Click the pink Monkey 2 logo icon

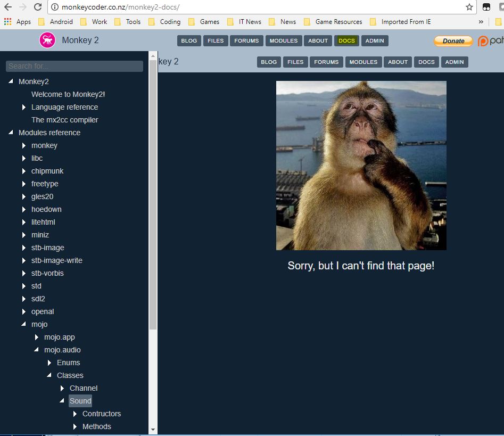point(47,40)
